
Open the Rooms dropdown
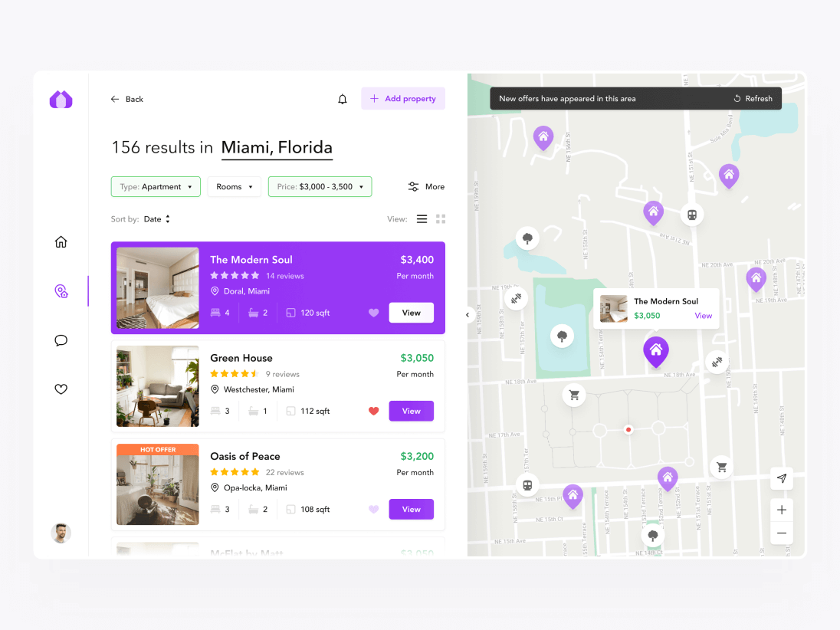(234, 186)
